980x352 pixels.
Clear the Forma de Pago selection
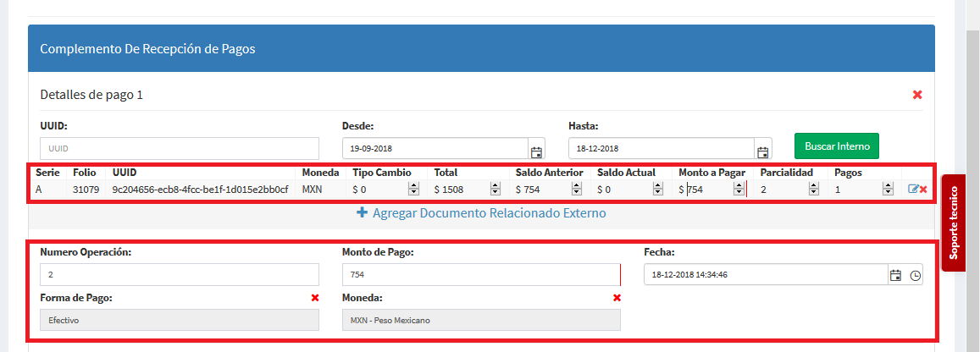click(315, 298)
